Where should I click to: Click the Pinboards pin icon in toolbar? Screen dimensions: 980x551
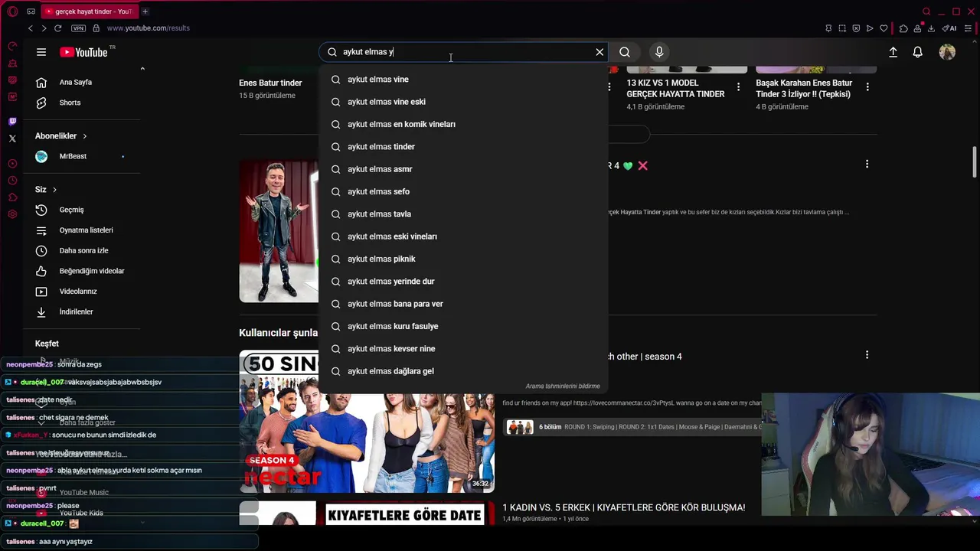click(x=828, y=28)
